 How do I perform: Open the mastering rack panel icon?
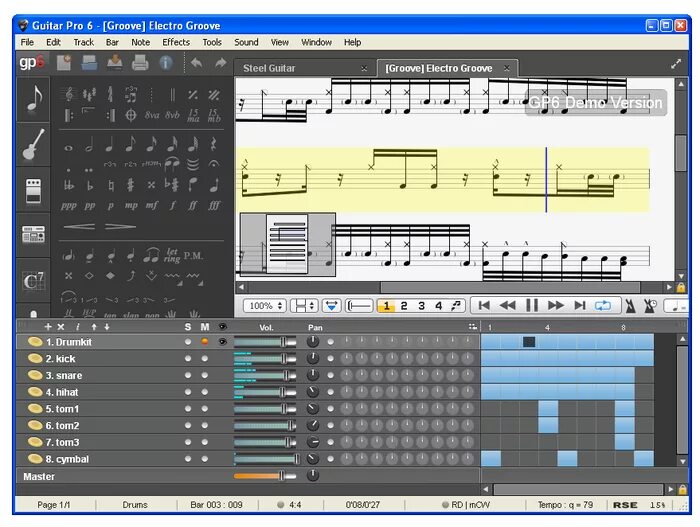pyautogui.click(x=33, y=234)
